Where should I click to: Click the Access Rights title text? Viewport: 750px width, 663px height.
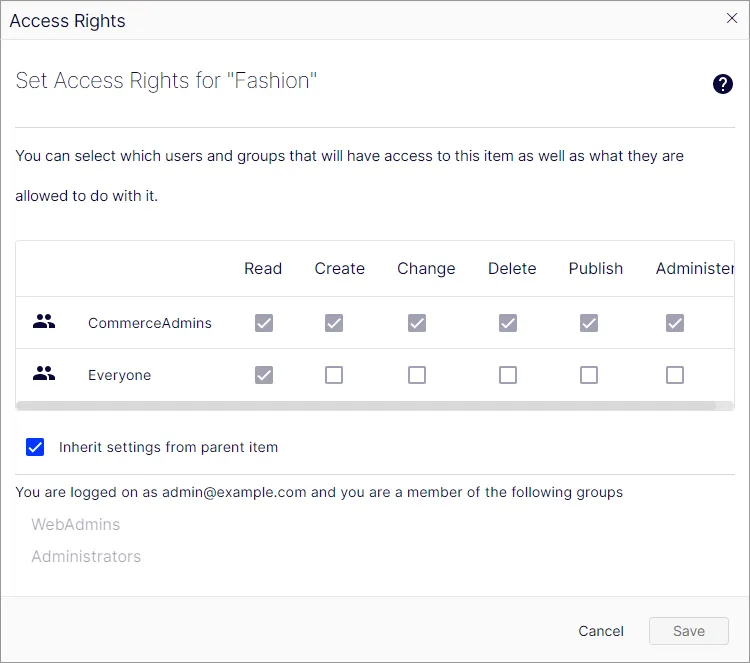[67, 21]
